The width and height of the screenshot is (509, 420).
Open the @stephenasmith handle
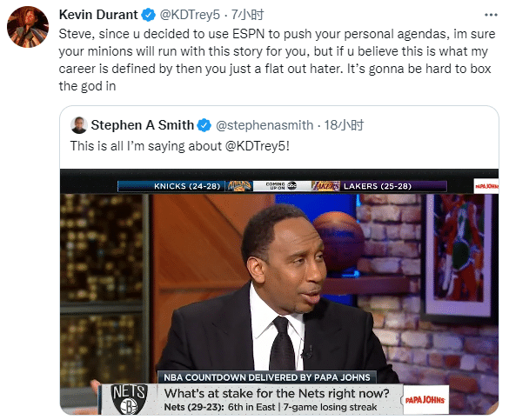click(x=265, y=125)
